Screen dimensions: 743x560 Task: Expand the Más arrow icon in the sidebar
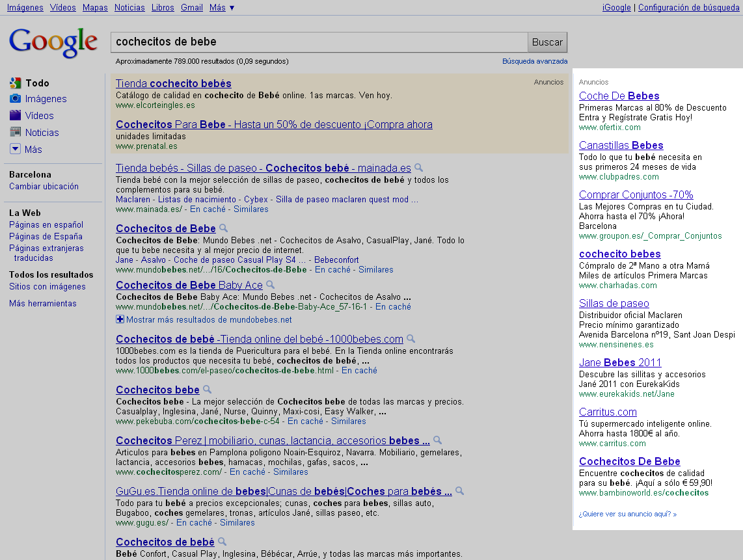[x=15, y=149]
